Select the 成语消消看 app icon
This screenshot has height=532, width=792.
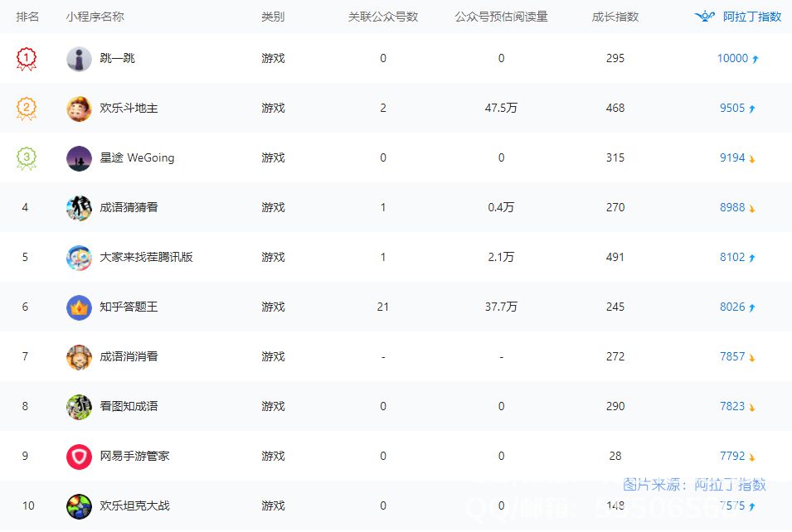pyautogui.click(x=80, y=357)
